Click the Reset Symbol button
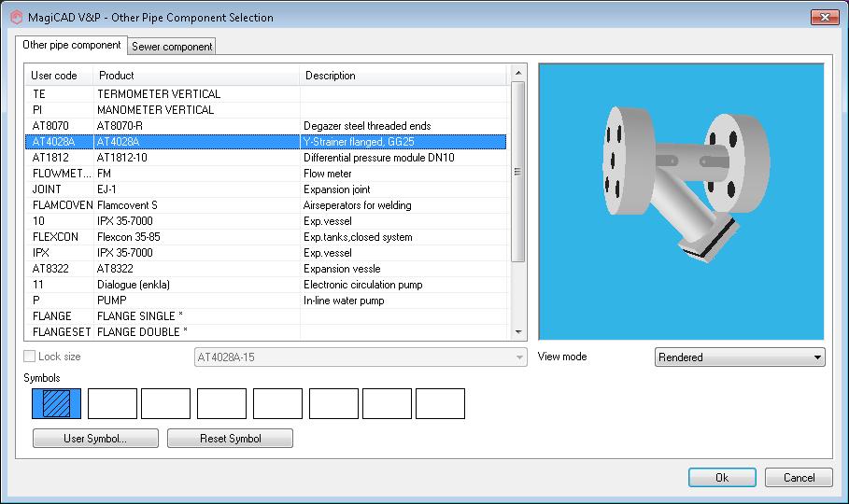This screenshot has width=849, height=504. coord(230,439)
